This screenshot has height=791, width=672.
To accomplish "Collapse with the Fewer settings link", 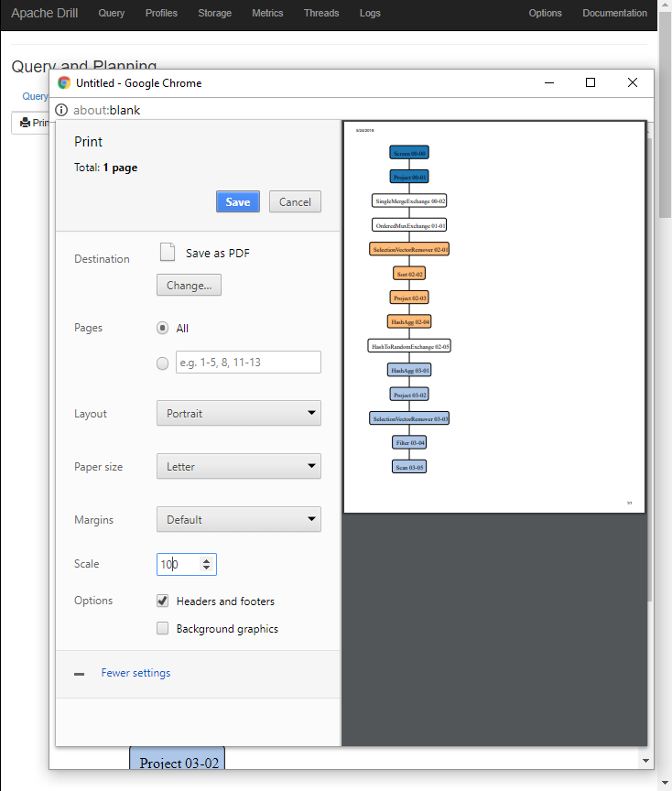I will pos(135,673).
